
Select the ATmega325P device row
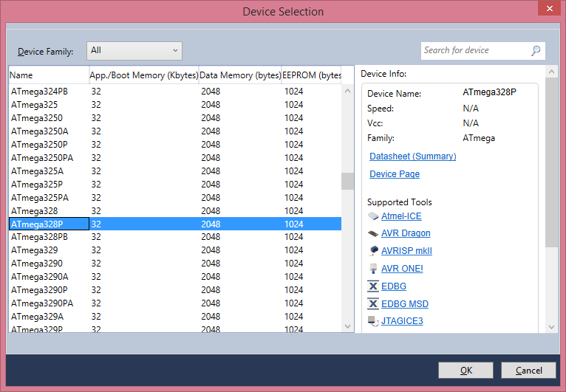click(x=175, y=185)
